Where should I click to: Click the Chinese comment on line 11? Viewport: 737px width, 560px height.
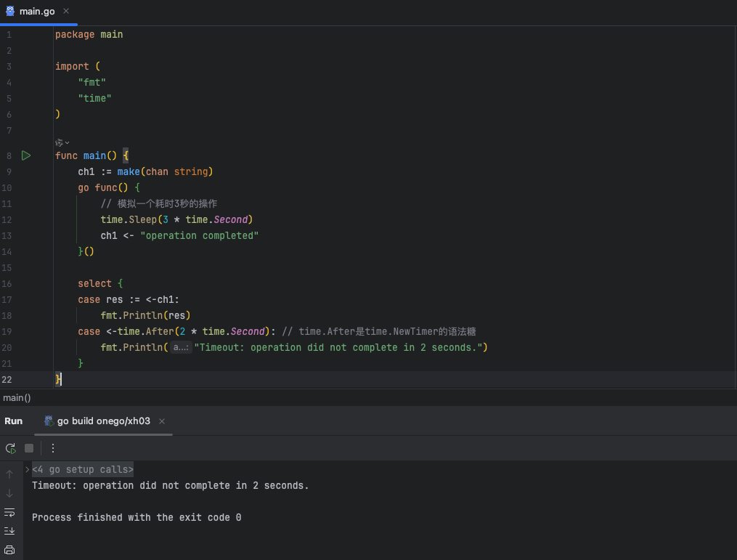(159, 203)
